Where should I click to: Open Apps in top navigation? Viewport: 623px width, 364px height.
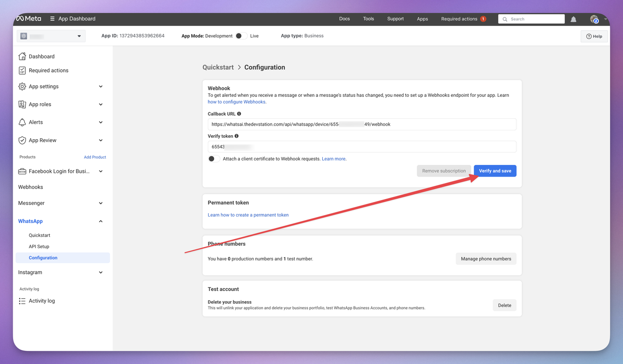point(422,19)
